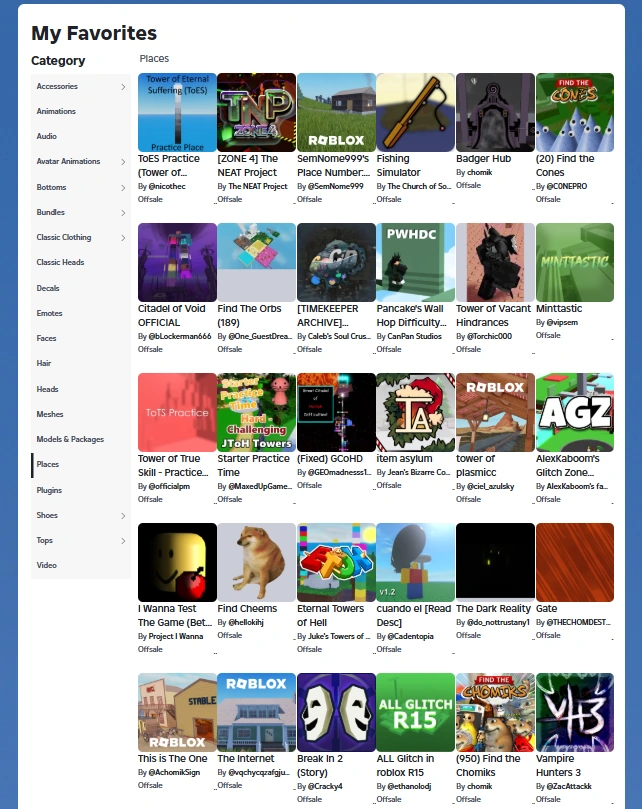This screenshot has width=642, height=809.
Task: Click the Fishing Simulator game image
Action: tap(415, 112)
